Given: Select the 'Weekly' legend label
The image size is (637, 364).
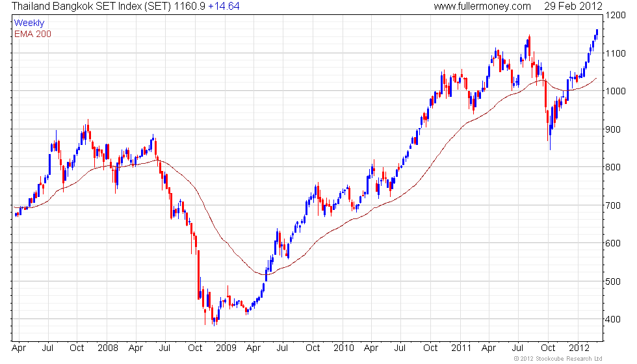Looking at the screenshot, I should pyautogui.click(x=29, y=23).
